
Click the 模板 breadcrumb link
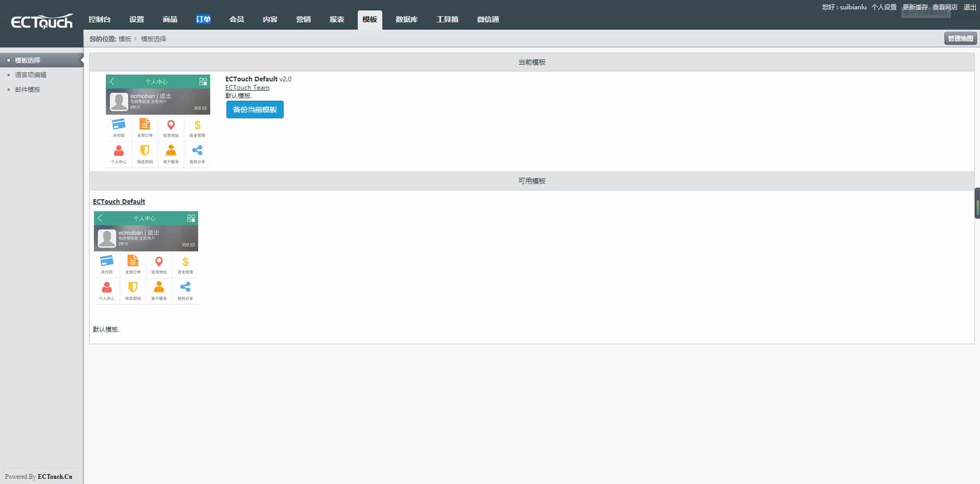tap(125, 39)
